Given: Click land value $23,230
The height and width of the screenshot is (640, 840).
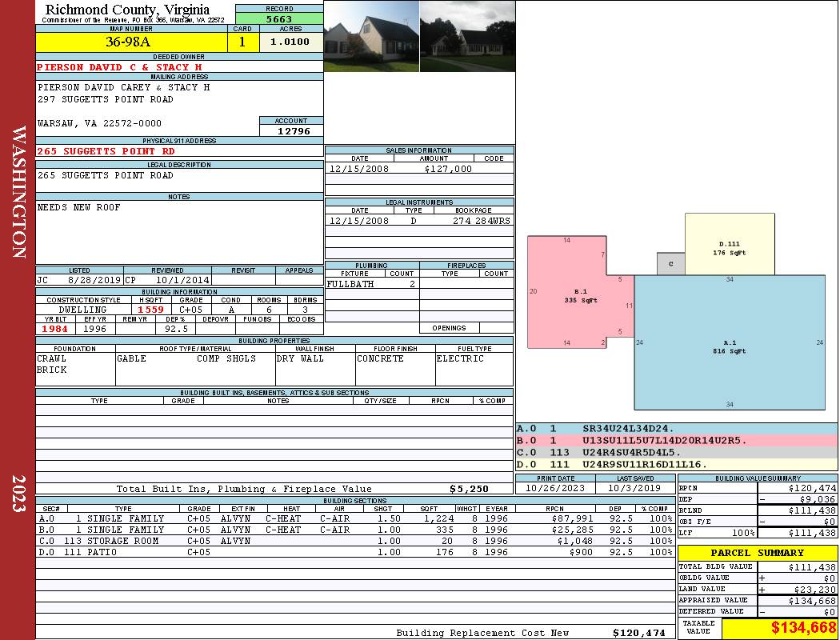Looking at the screenshot, I should pos(814,589).
